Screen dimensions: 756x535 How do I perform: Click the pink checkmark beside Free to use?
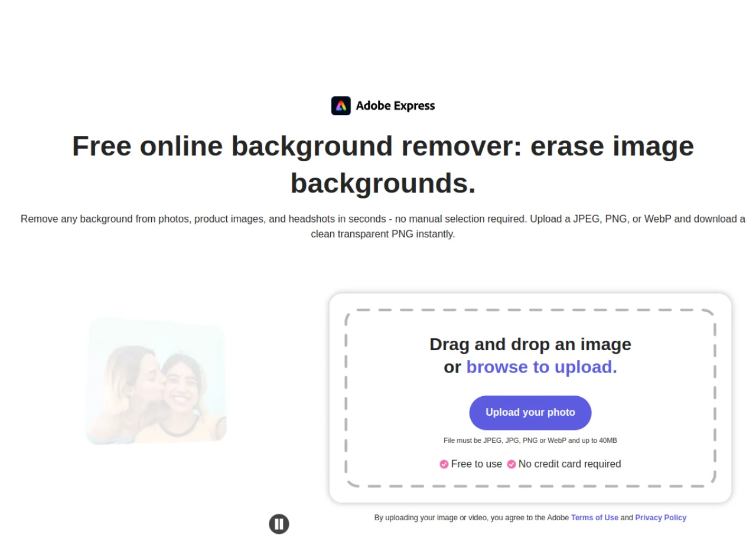pyautogui.click(x=444, y=464)
